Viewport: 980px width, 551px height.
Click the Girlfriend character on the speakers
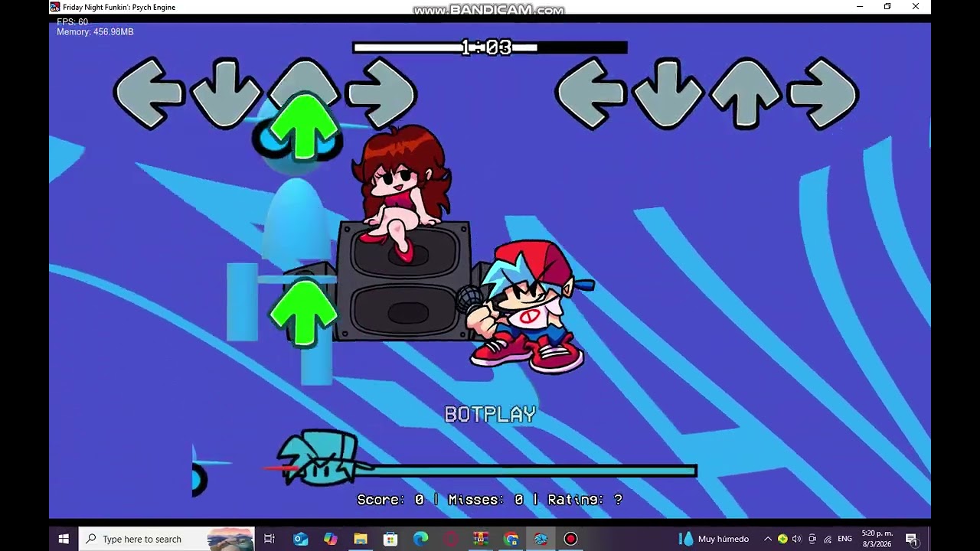tap(401, 194)
